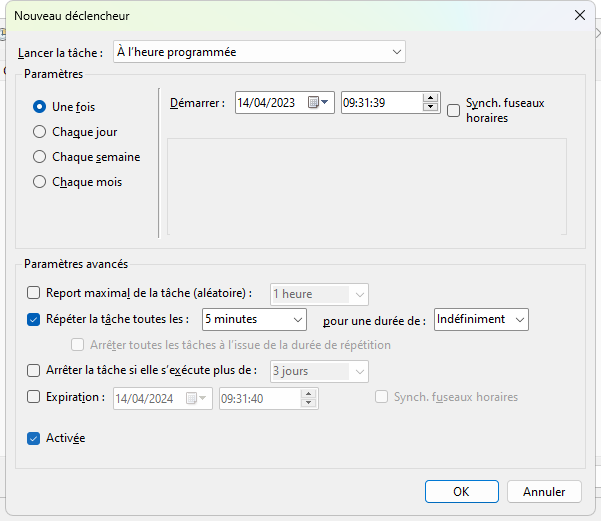
Task: Select Chaque jour schedule option
Action: [x=40, y=131]
